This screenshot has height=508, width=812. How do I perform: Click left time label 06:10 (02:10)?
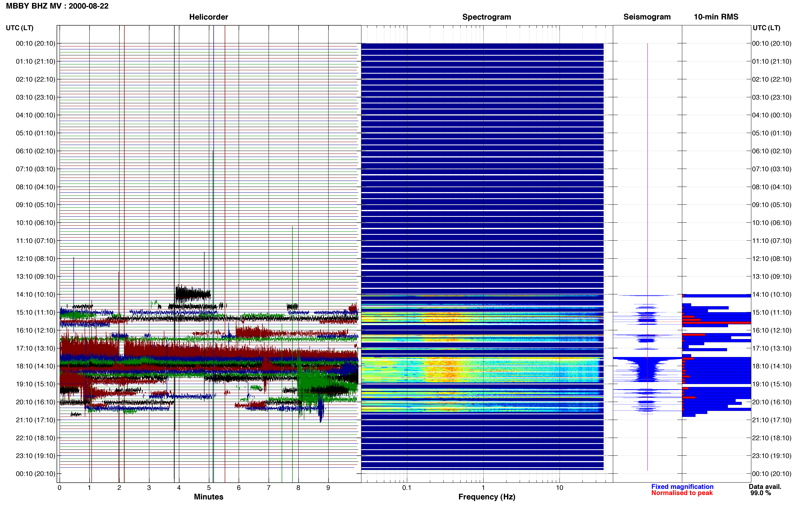click(36, 151)
